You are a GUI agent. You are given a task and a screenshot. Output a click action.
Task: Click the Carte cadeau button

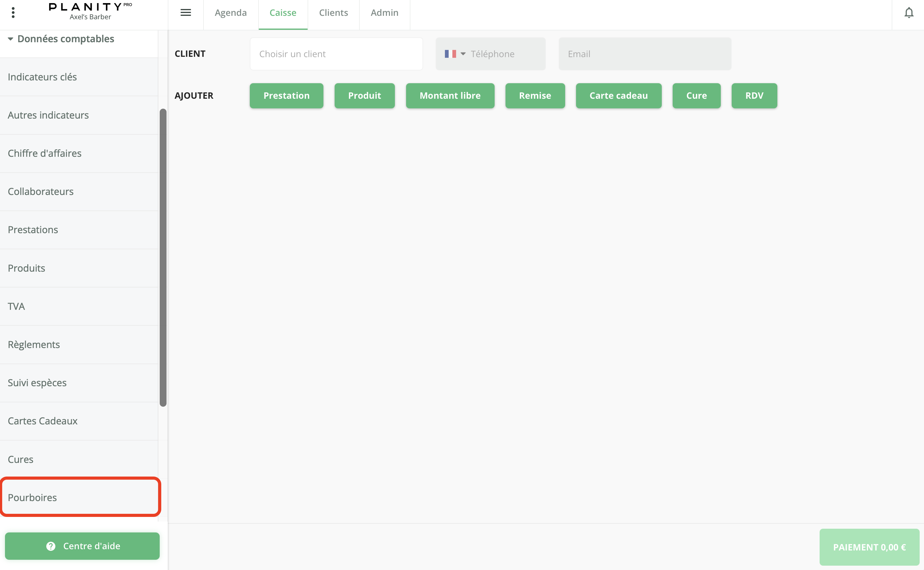point(618,96)
